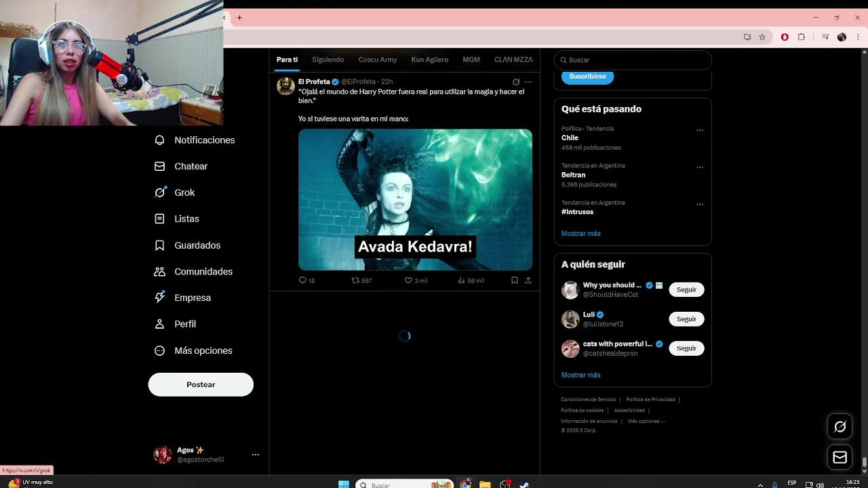The width and height of the screenshot is (868, 488).
Task: Open Steam from the taskbar
Action: click(x=524, y=485)
